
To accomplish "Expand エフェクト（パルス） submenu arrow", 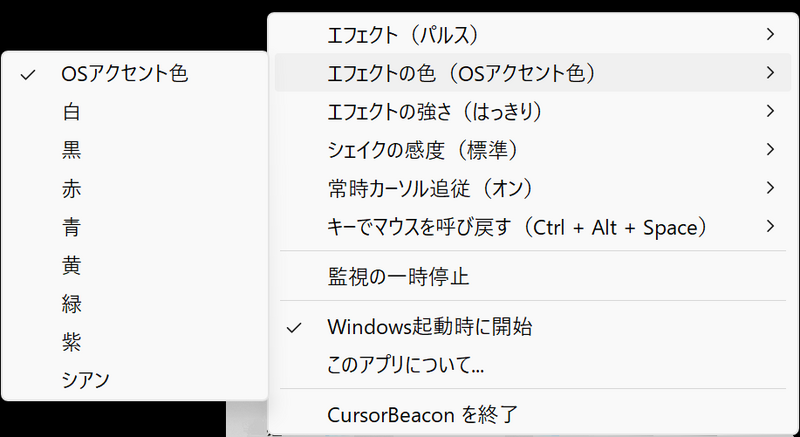I will coord(770,34).
